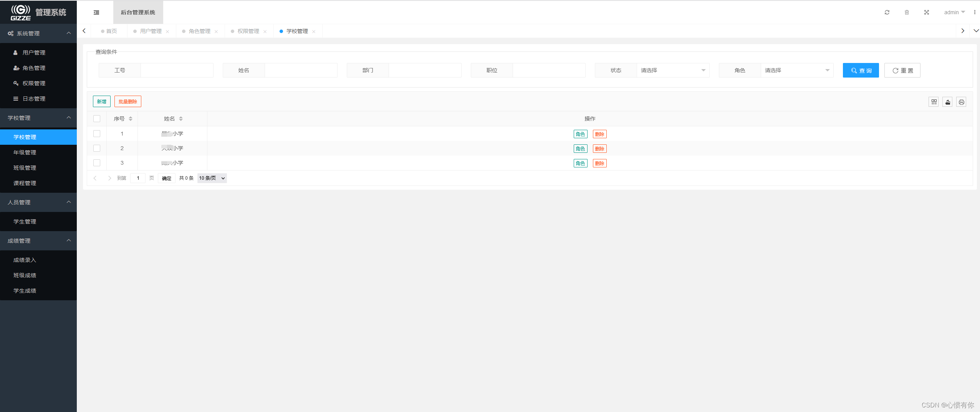
Task: Close the 学校管理 tab
Action: click(x=314, y=31)
